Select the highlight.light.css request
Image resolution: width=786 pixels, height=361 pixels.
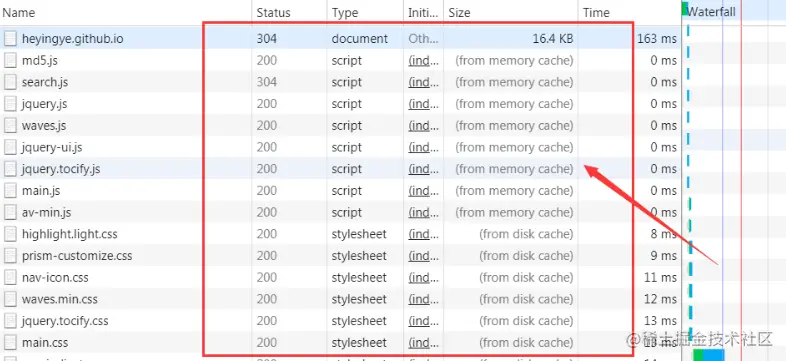pyautogui.click(x=340, y=234)
